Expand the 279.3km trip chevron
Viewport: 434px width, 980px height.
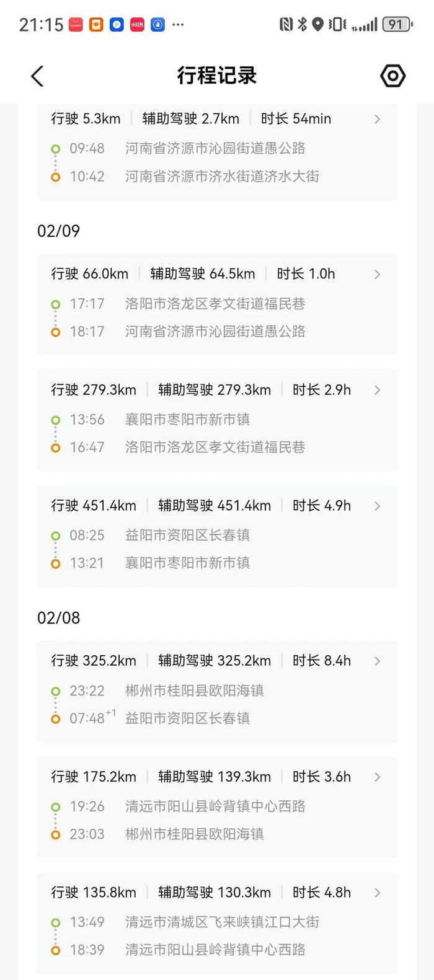pos(377,390)
